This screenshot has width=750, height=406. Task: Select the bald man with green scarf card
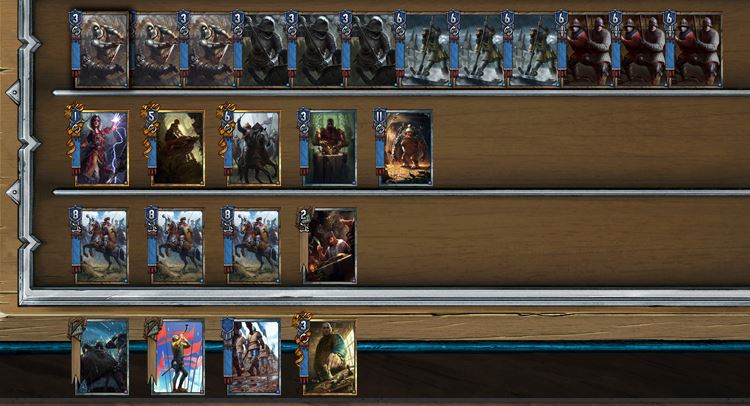(x=330, y=357)
